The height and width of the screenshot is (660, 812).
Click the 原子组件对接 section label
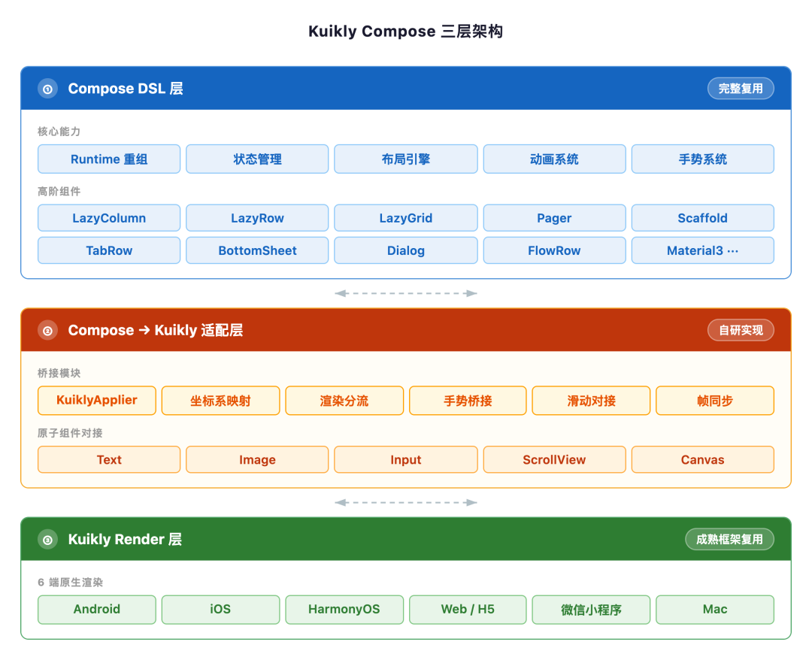point(70,433)
